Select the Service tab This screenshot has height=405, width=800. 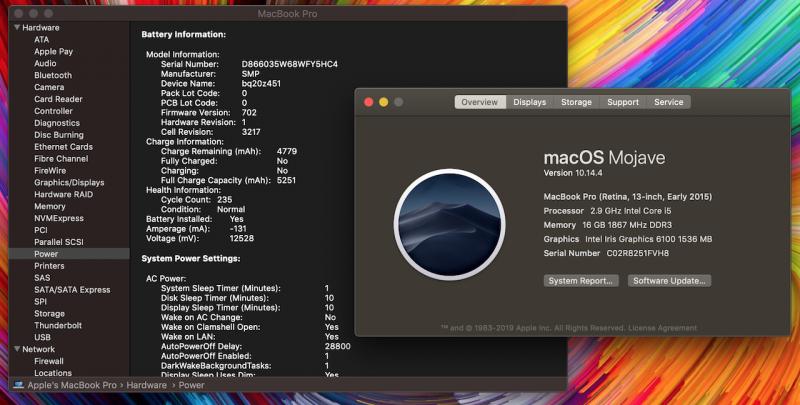tap(668, 102)
